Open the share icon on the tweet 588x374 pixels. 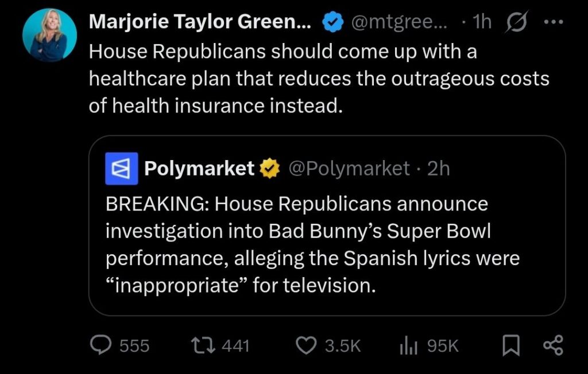click(553, 345)
